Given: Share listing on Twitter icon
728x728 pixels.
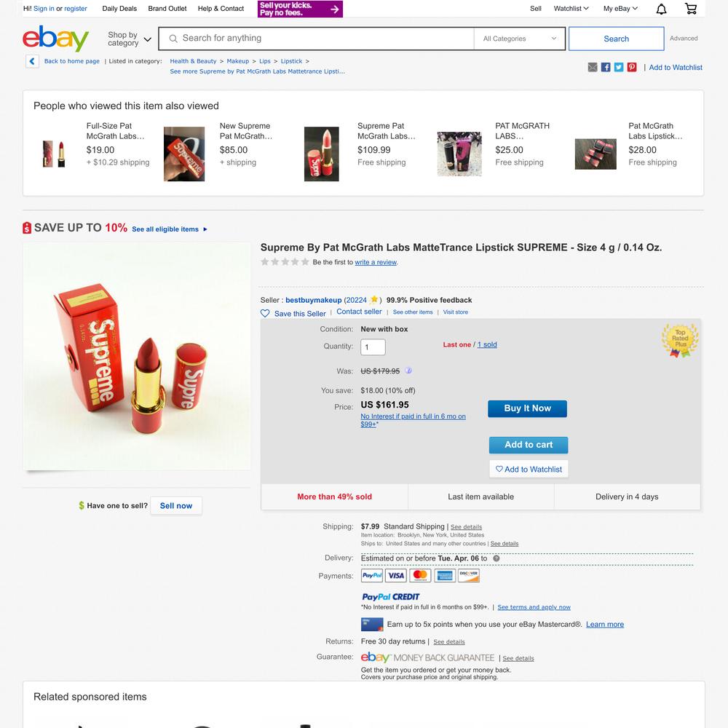Looking at the screenshot, I should [x=618, y=67].
